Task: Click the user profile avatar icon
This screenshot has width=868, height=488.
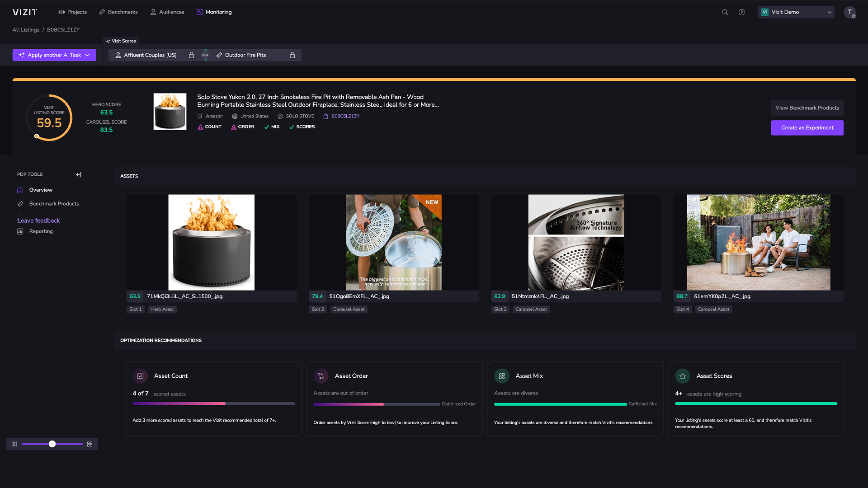Action: click(849, 12)
